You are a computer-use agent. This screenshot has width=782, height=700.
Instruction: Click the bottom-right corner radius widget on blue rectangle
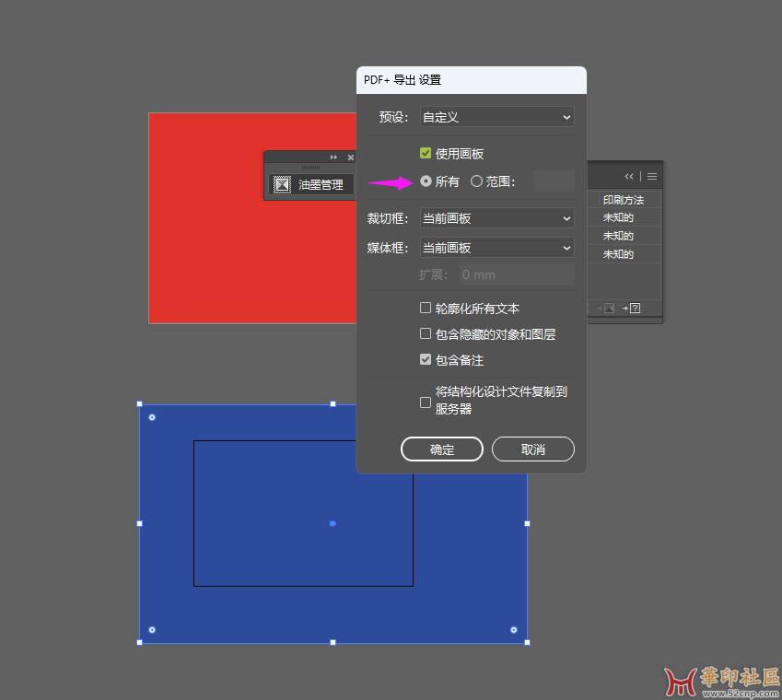tap(514, 630)
